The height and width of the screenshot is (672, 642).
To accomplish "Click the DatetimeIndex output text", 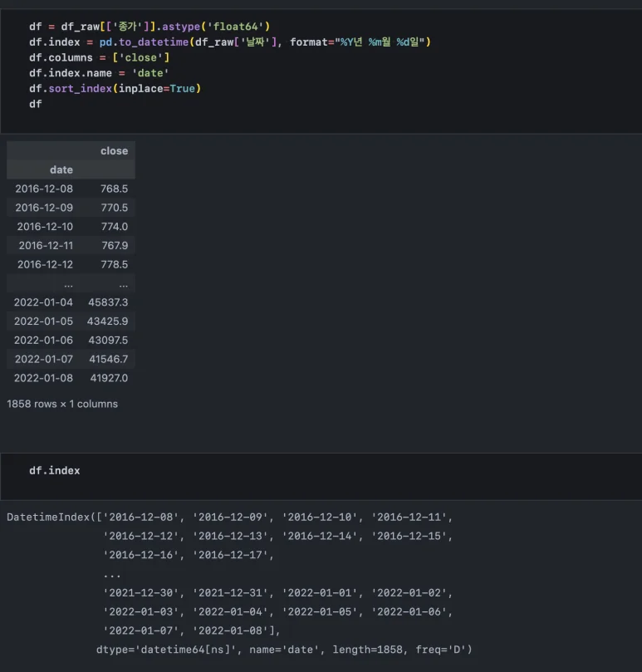I will 50,517.
